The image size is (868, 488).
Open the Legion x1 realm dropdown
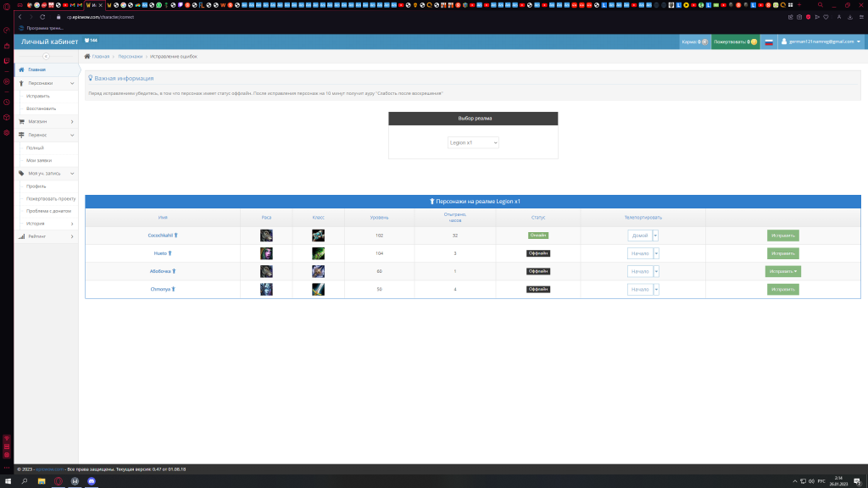pos(473,142)
